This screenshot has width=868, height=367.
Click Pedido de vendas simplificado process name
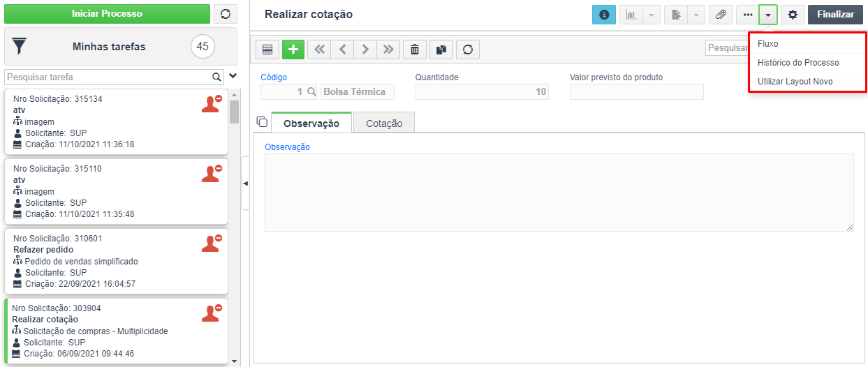coord(81,262)
